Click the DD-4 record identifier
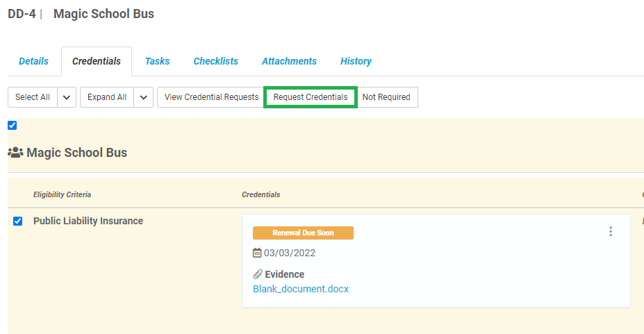Image resolution: width=644 pixels, height=334 pixels. [22, 14]
